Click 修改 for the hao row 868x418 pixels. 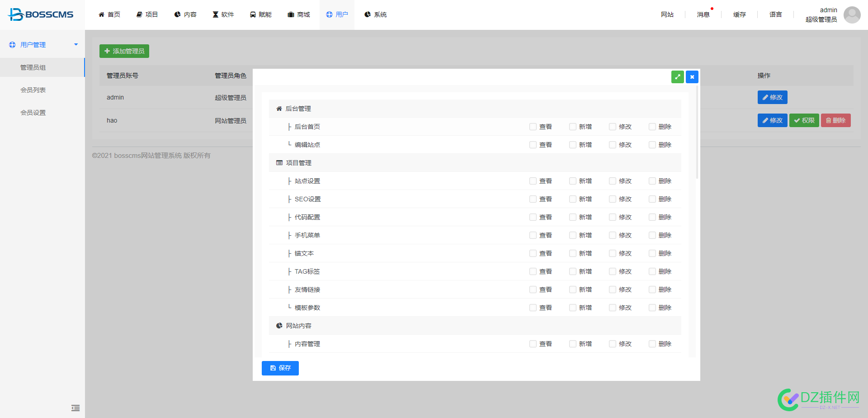click(773, 120)
